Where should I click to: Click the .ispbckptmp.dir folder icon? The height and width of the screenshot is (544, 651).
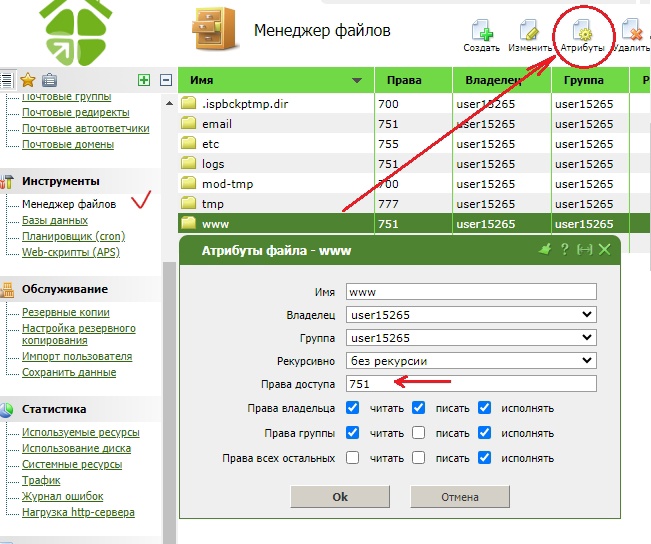(188, 103)
